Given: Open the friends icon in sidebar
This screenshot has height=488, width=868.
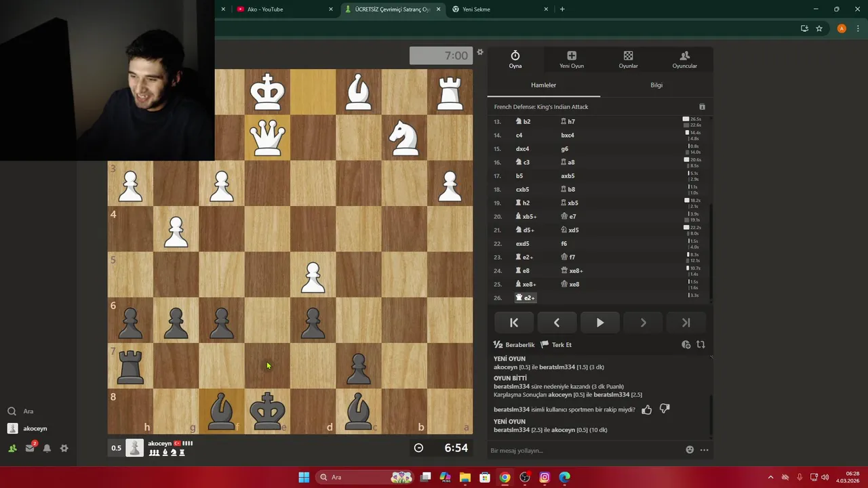Looking at the screenshot, I should (12, 448).
